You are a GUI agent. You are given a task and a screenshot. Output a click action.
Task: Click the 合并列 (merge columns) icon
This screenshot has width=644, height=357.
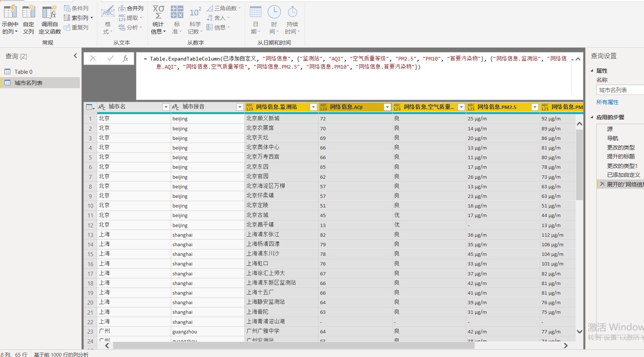(x=122, y=8)
